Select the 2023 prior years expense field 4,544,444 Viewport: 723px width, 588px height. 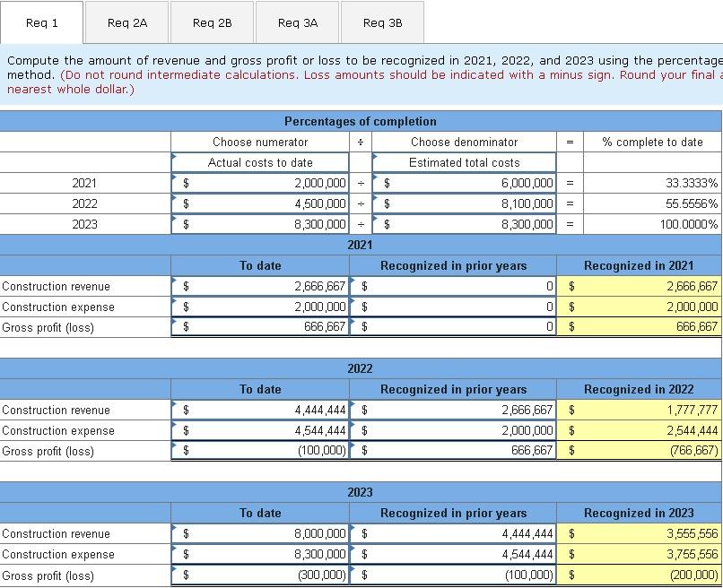[453, 554]
